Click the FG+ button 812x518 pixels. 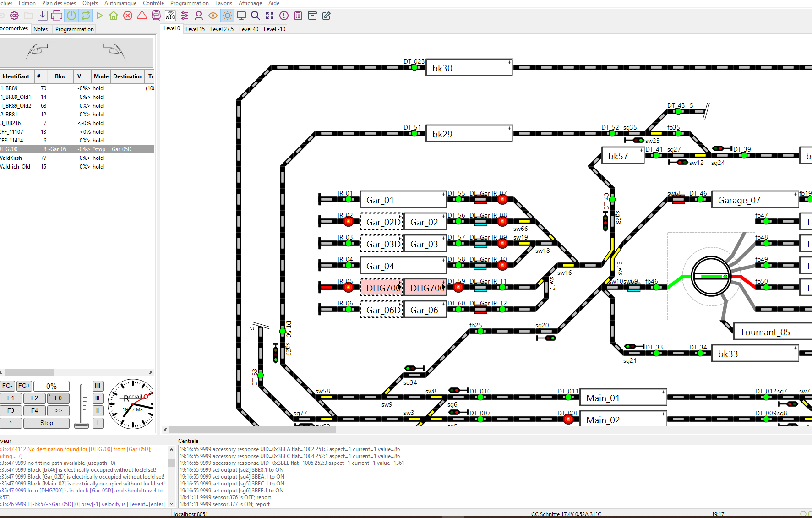coord(24,386)
